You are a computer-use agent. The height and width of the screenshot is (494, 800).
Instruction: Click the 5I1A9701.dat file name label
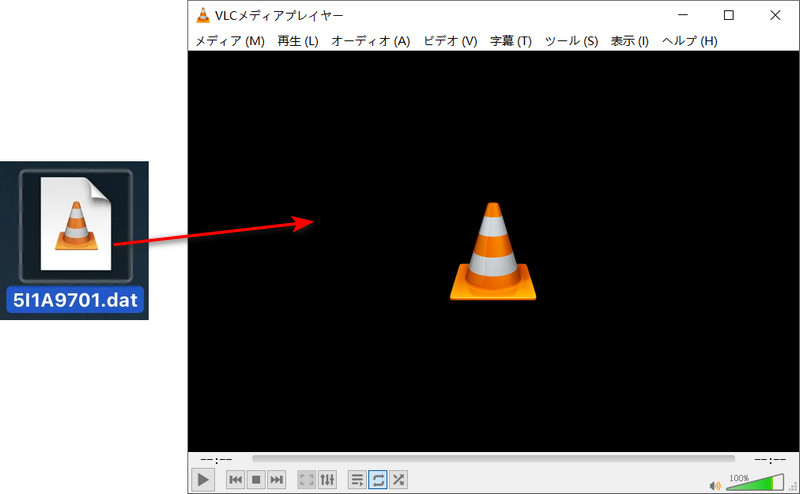click(75, 300)
